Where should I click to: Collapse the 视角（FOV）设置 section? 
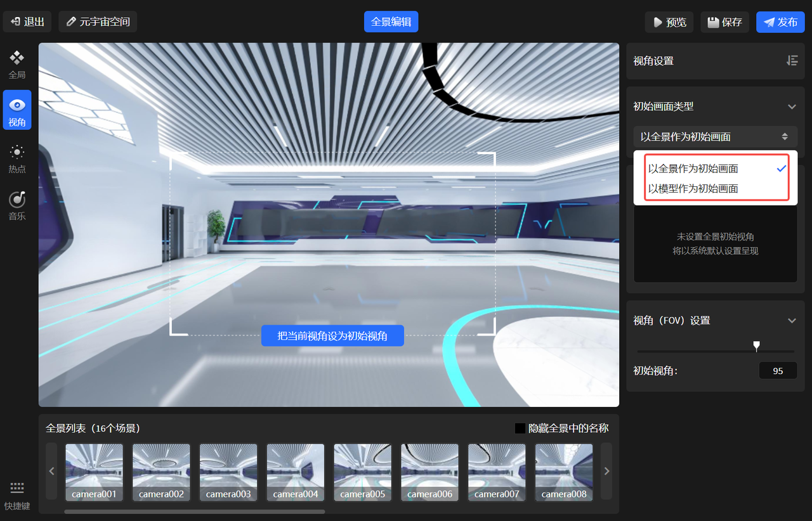(x=792, y=321)
